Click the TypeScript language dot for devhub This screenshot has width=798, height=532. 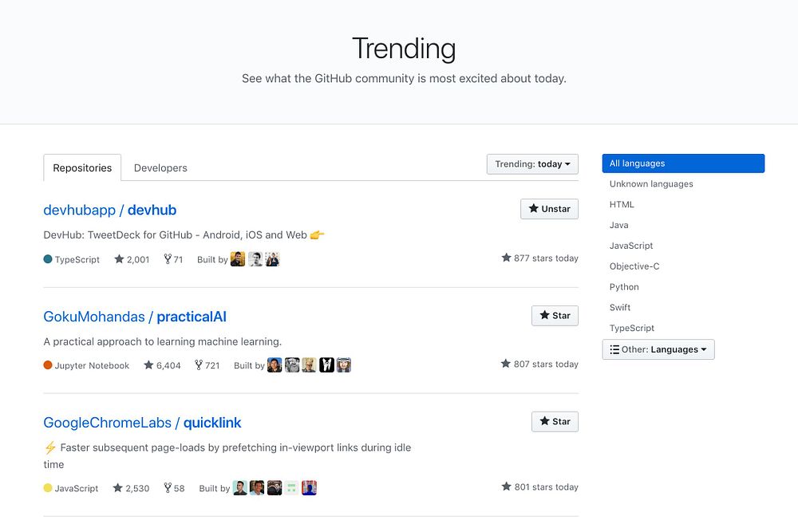pyautogui.click(x=48, y=259)
